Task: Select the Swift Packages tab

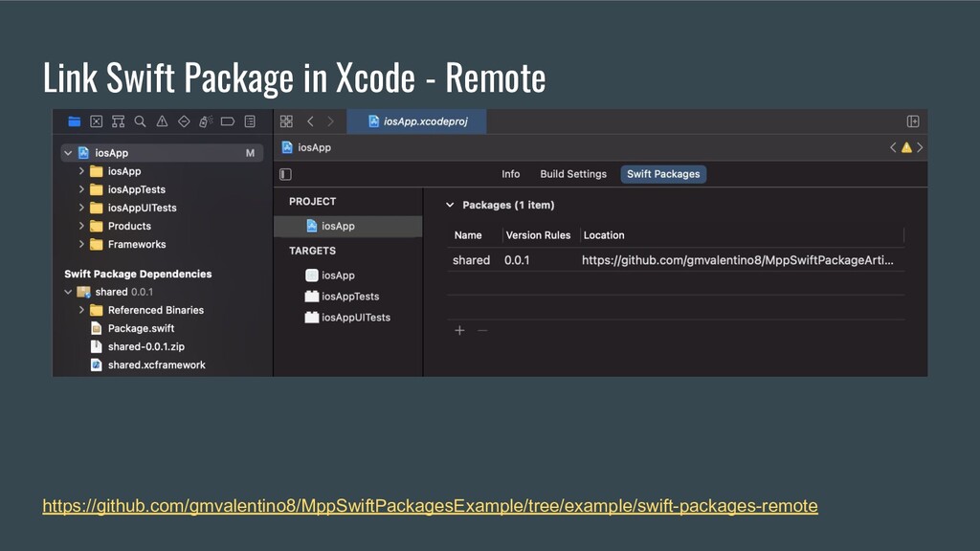Action: coord(663,174)
